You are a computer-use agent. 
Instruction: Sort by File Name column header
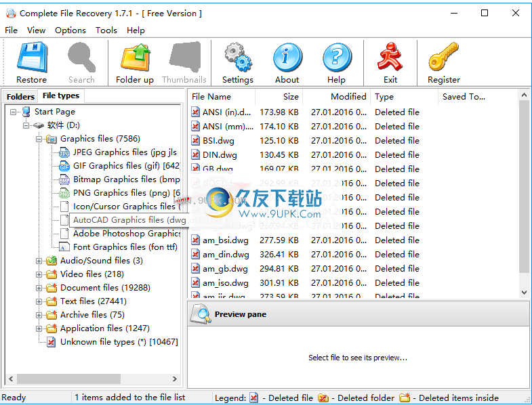click(221, 97)
